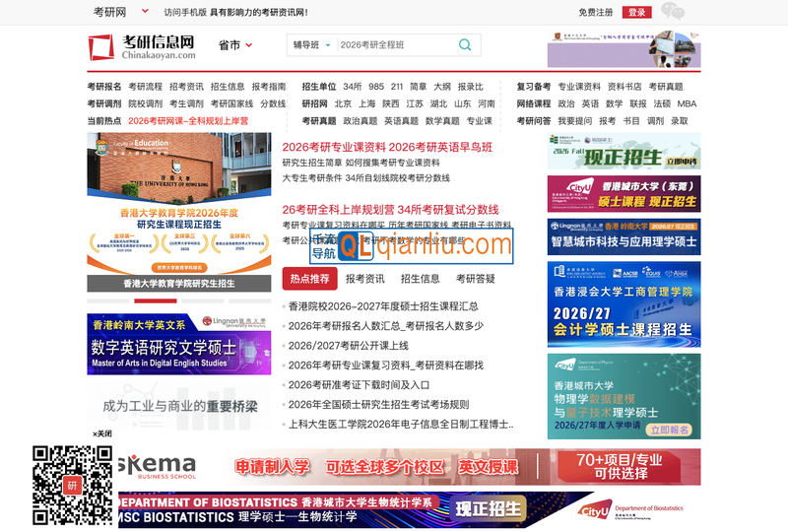Open headline 34所考研复试分数线

point(448,209)
